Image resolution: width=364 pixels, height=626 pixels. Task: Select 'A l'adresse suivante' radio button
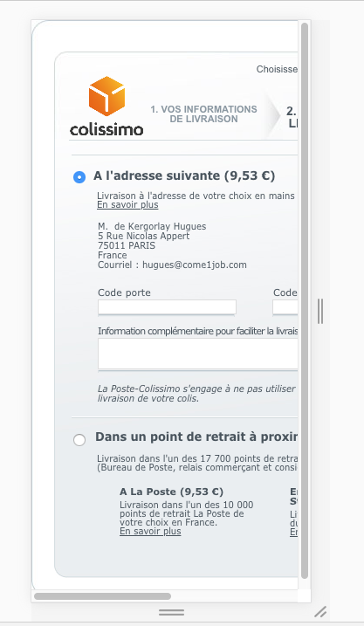coord(79,177)
